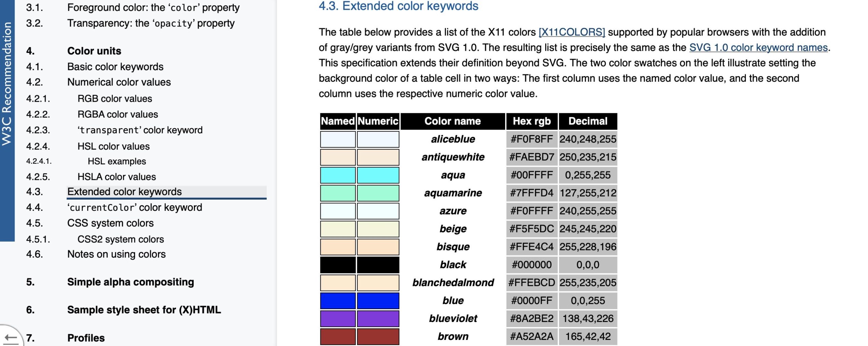Click the aqua named color swatch
The image size is (868, 346).
[338, 175]
